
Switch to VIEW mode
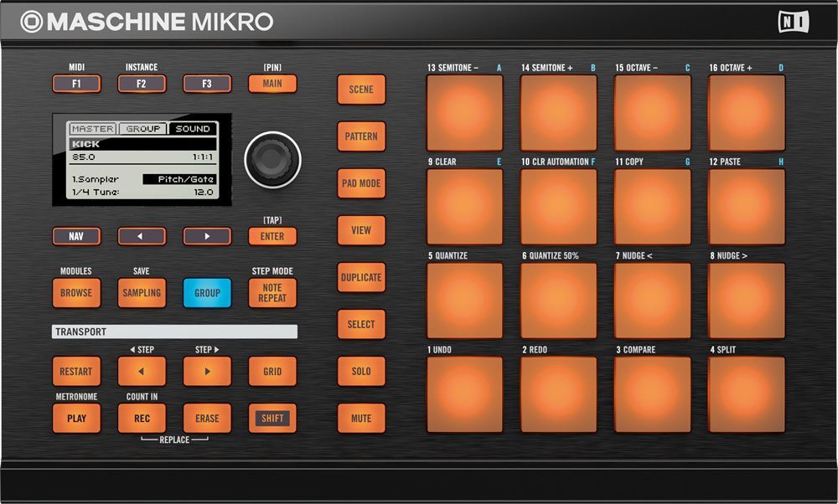360,230
